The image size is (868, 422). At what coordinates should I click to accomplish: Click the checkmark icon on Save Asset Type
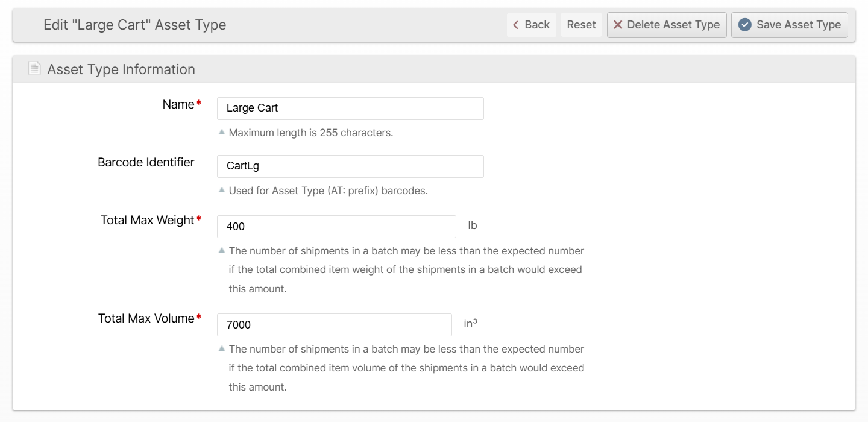coord(745,25)
